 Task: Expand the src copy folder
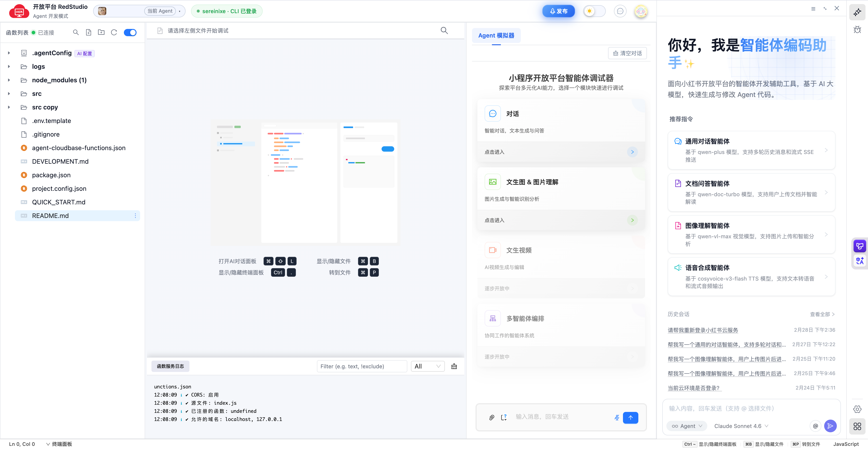9,107
